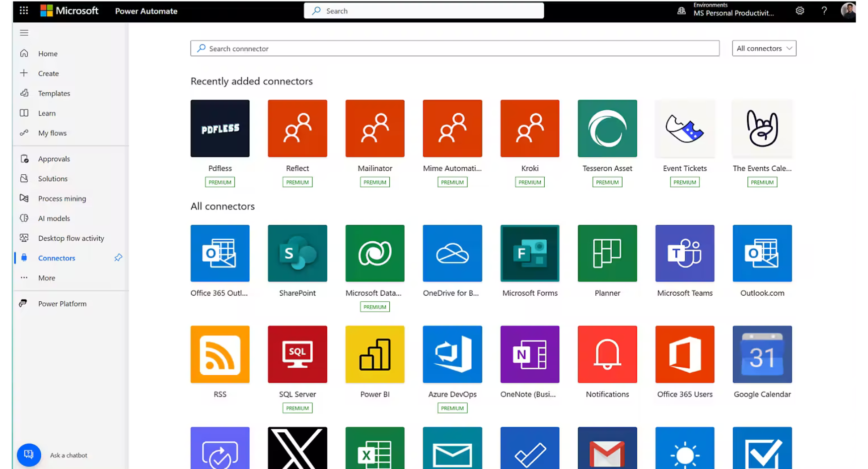868x469 pixels.
Task: Click the Recently added connectors heading
Action: (x=252, y=81)
